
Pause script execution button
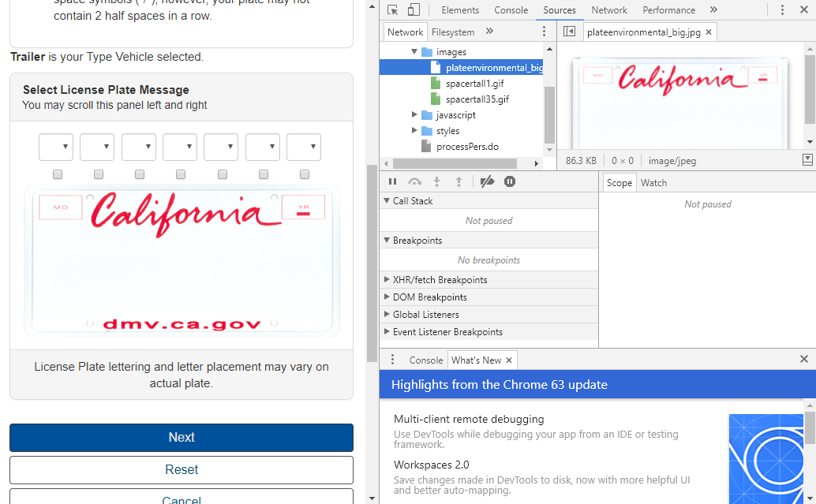click(x=392, y=181)
